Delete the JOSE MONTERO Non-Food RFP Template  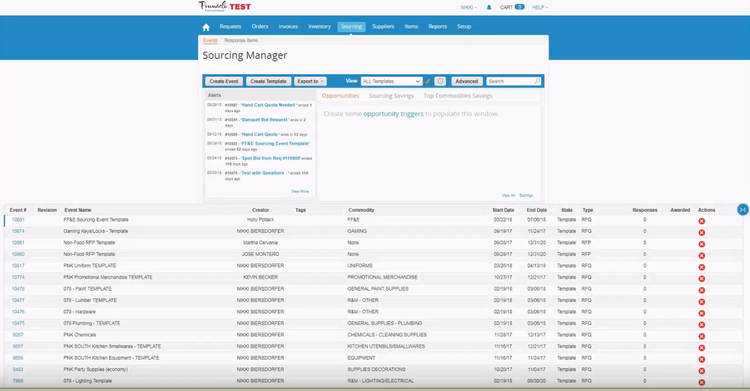(702, 256)
